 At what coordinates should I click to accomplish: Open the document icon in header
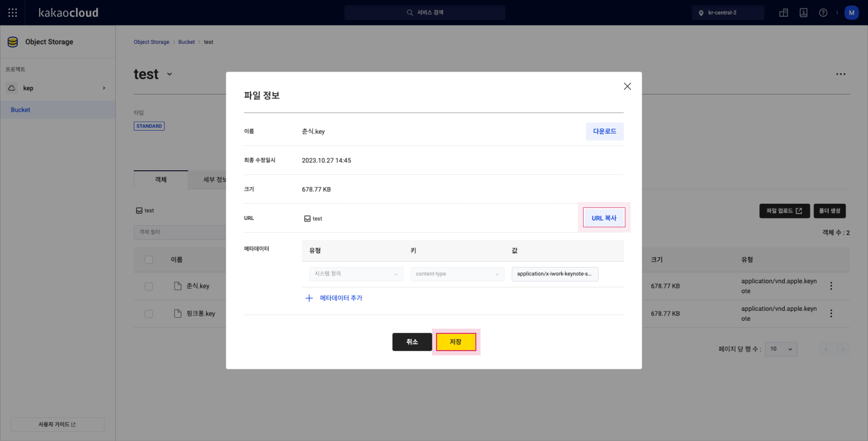[803, 13]
